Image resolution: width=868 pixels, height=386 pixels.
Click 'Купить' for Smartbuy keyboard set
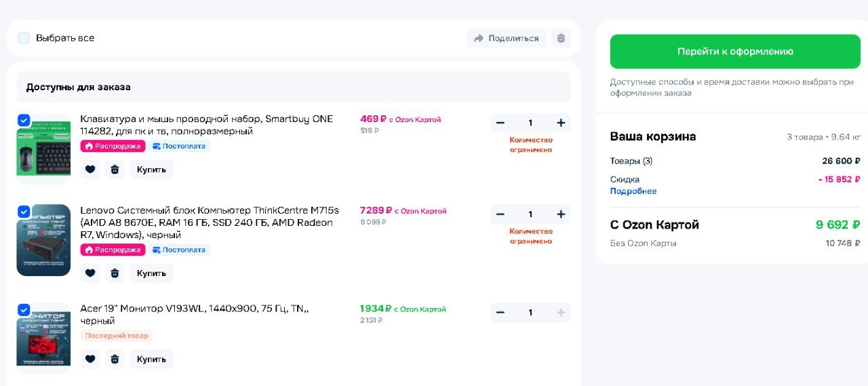click(x=151, y=170)
